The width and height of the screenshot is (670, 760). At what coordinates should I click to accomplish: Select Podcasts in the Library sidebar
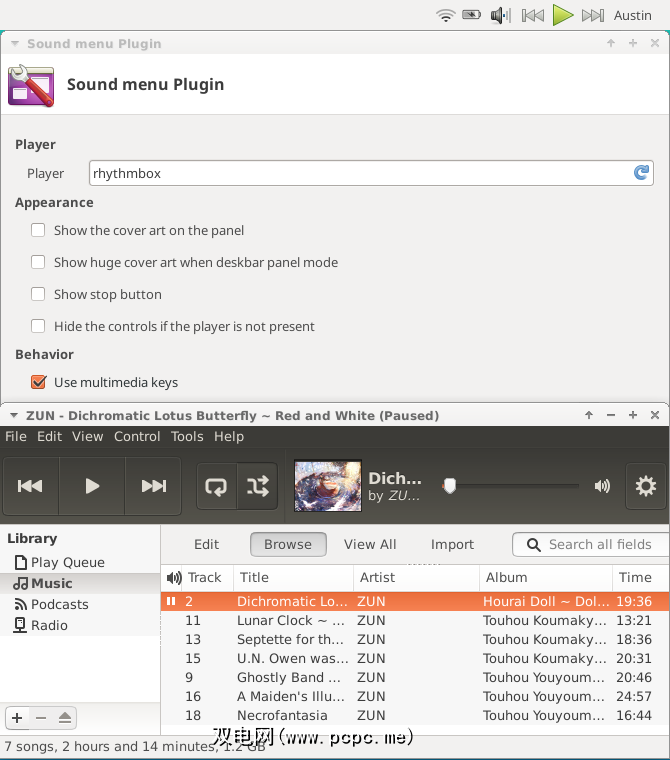pyautogui.click(x=59, y=604)
